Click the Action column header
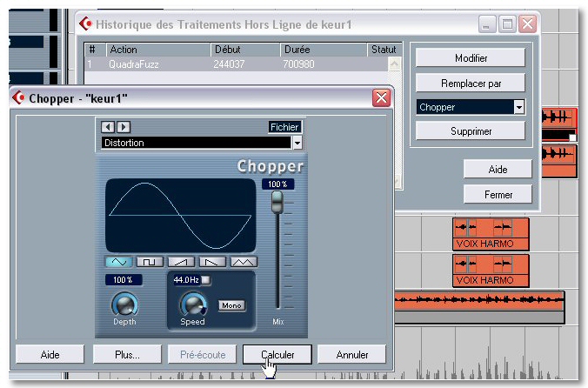This screenshot has height=388, width=588. 158,50
